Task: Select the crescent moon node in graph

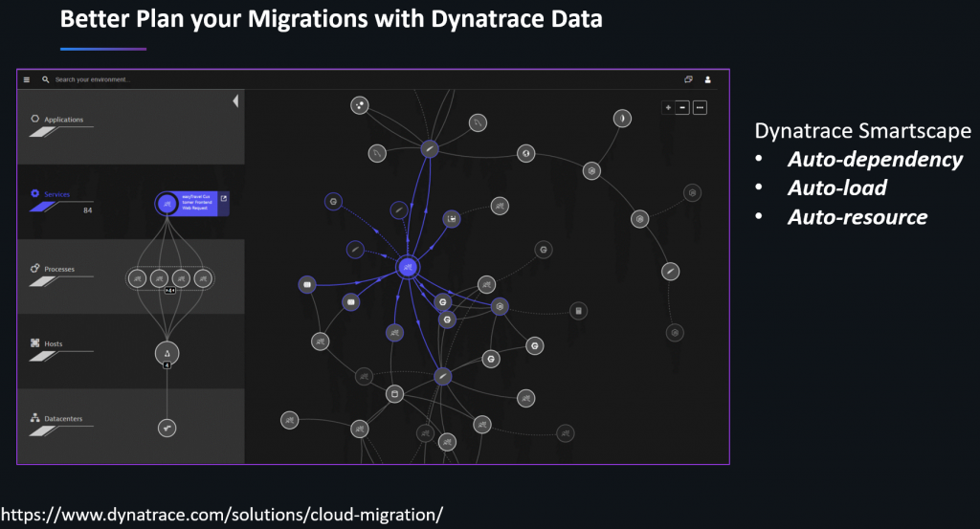Action: point(622,118)
